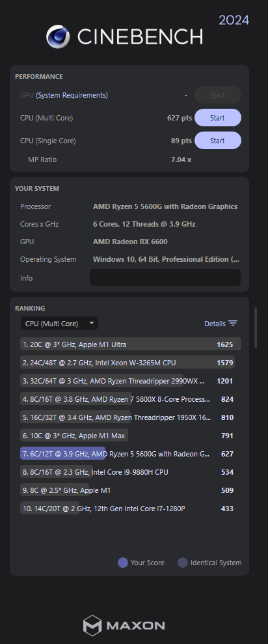Click the 627 pts multi core score
268x644 pixels.
(x=180, y=118)
